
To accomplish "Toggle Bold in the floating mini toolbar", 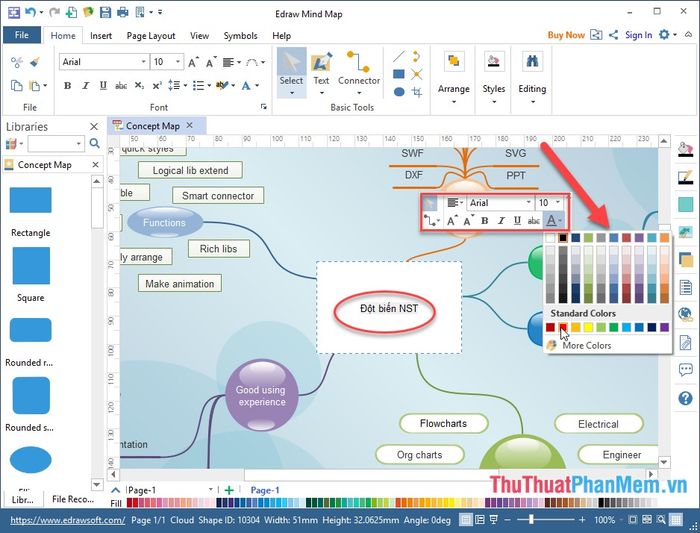I will pyautogui.click(x=484, y=221).
